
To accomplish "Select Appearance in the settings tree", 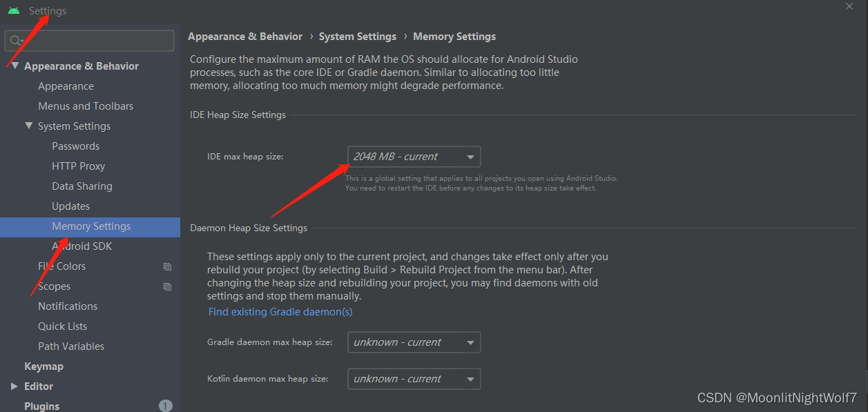I will [66, 86].
